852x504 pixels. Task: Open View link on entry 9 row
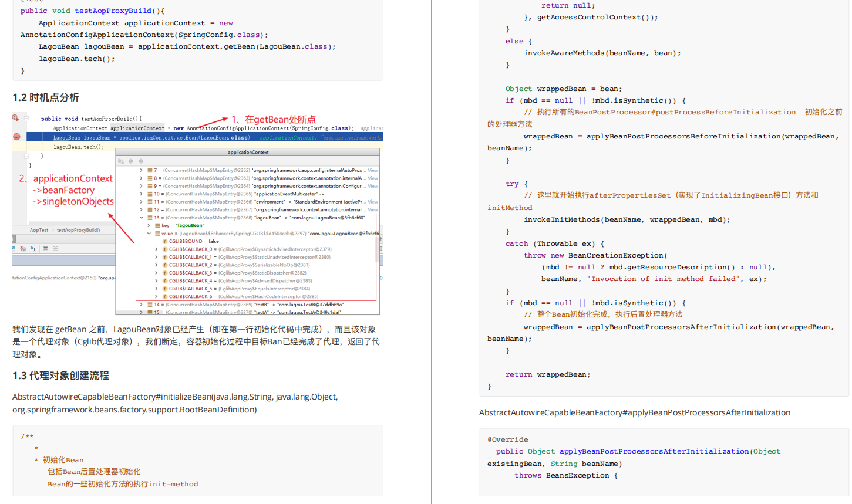[x=373, y=186]
